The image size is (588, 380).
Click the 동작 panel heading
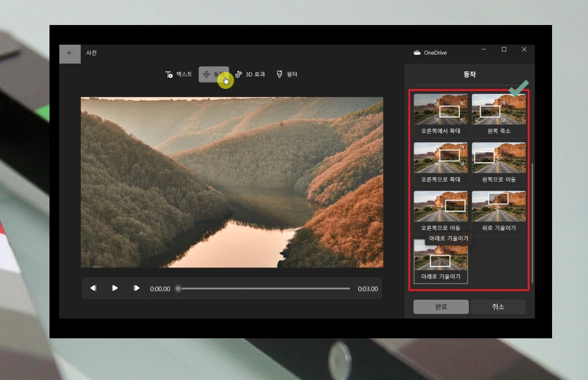(469, 75)
